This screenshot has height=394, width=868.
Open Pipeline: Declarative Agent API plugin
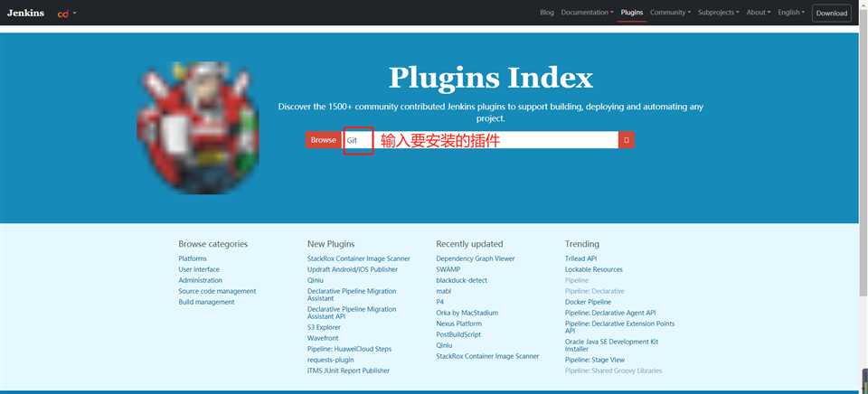tap(610, 313)
